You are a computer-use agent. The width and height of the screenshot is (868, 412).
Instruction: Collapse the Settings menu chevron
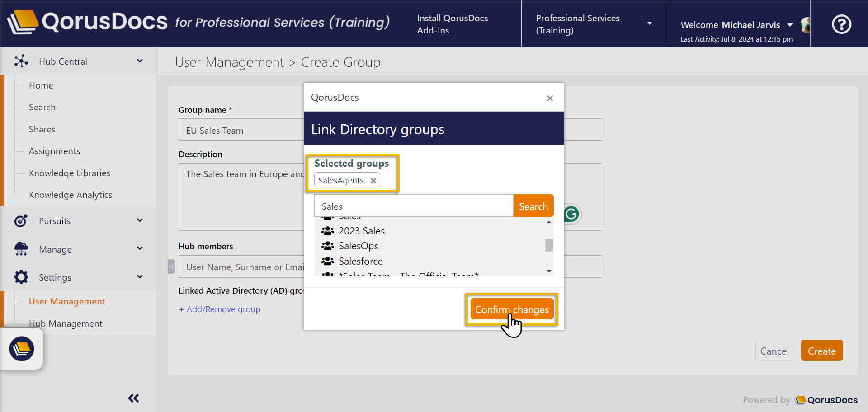[140, 277]
